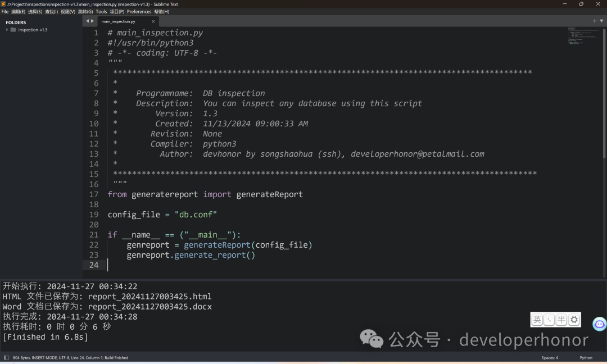Click the [Finished in 6.8s] output line
The width and height of the screenshot is (607, 364).
coord(46,337)
